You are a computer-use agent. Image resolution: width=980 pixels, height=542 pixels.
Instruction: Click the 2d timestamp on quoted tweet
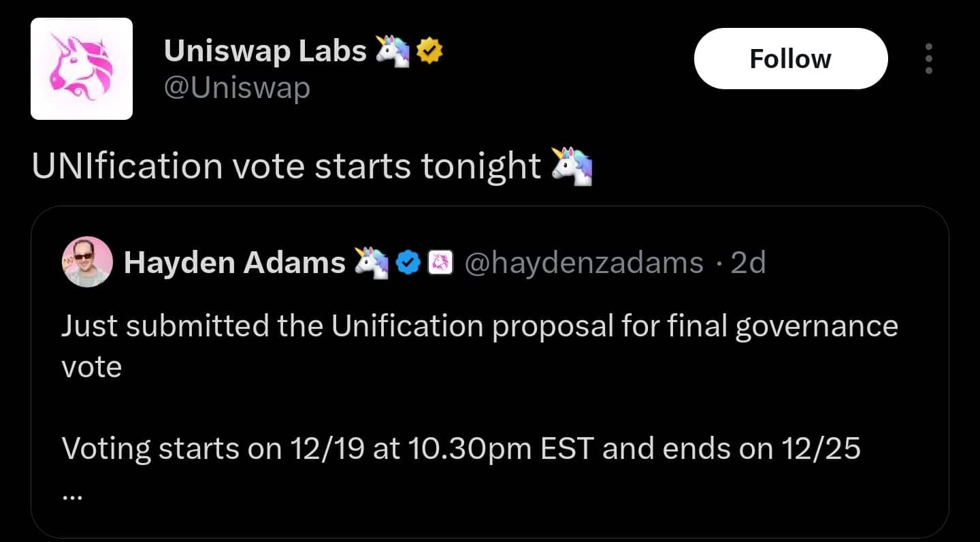click(748, 262)
